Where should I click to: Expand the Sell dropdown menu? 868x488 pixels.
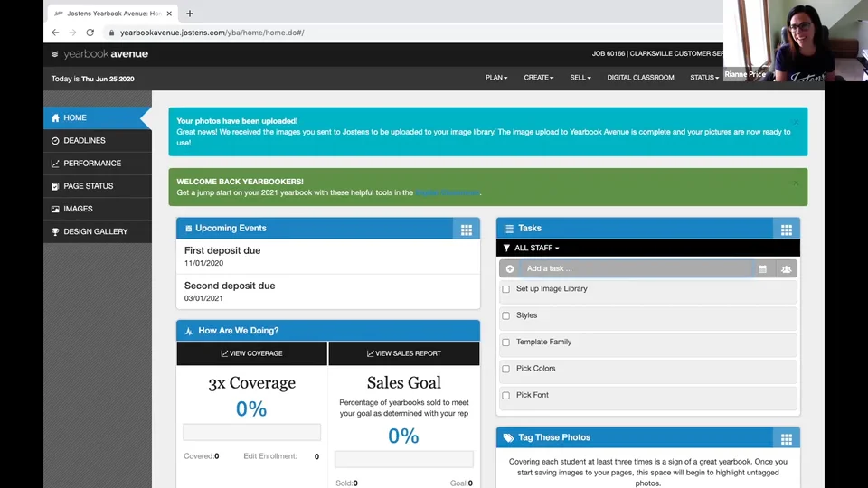pyautogui.click(x=580, y=78)
